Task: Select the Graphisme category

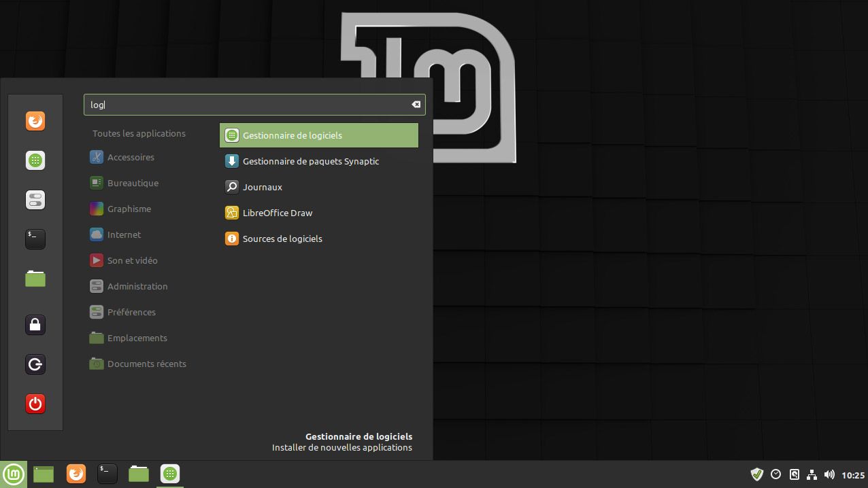Action: tap(129, 209)
